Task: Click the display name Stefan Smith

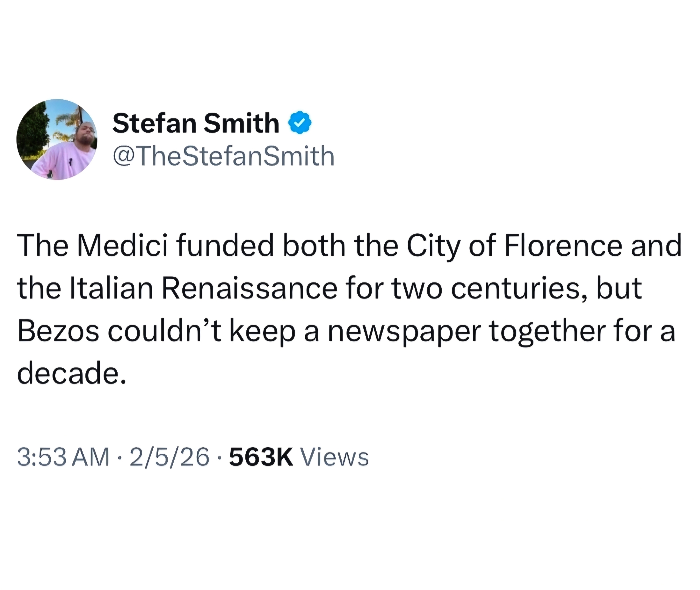Action: pos(196,123)
